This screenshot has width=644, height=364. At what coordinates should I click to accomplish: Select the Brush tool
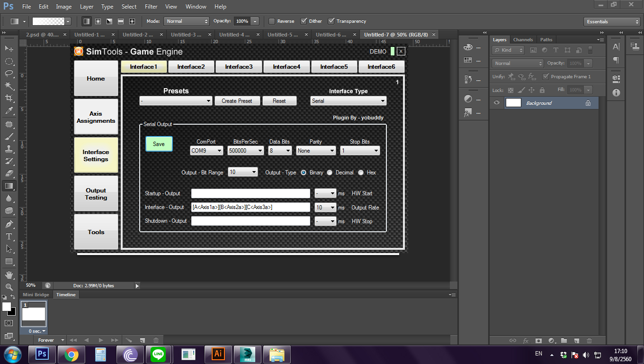pyautogui.click(x=9, y=136)
